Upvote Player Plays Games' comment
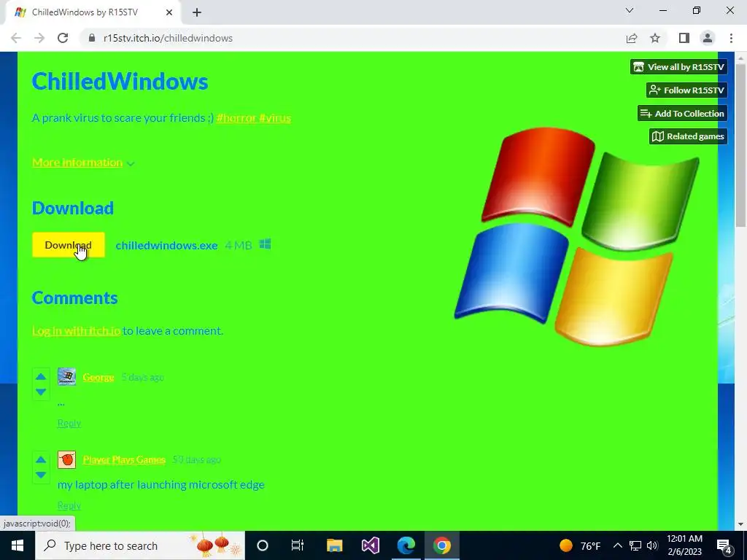747x560 pixels. tap(41, 459)
